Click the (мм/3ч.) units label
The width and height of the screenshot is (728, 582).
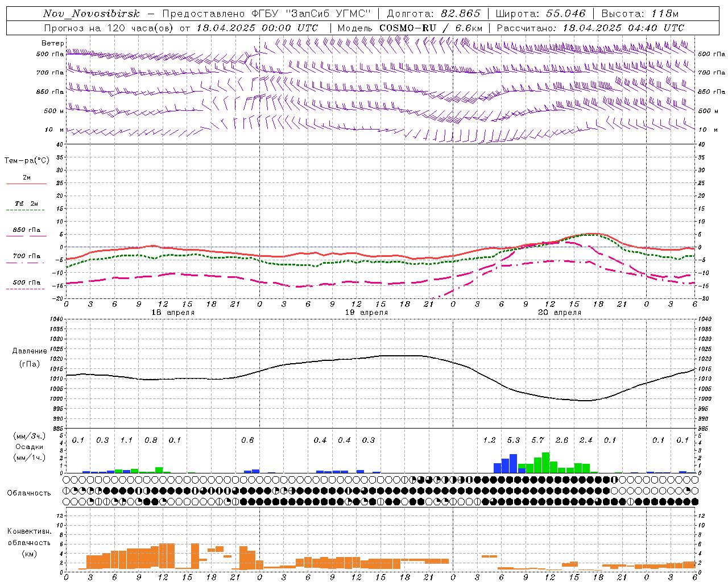tap(30, 436)
